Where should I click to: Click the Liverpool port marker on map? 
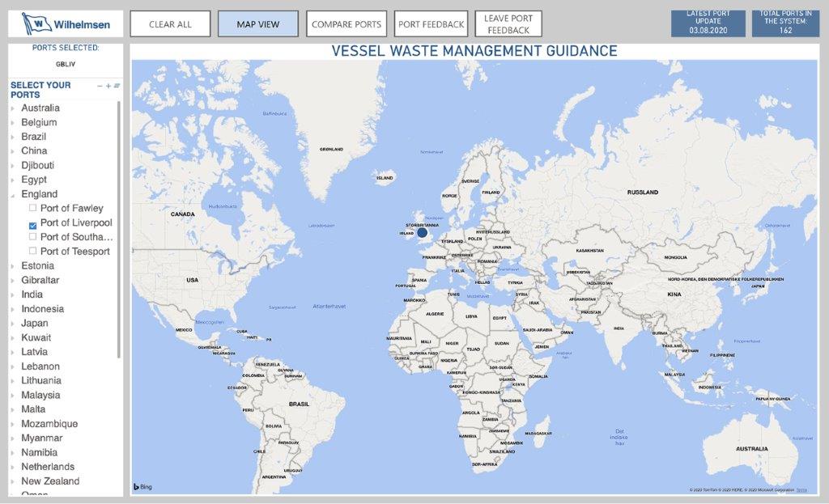pos(422,232)
